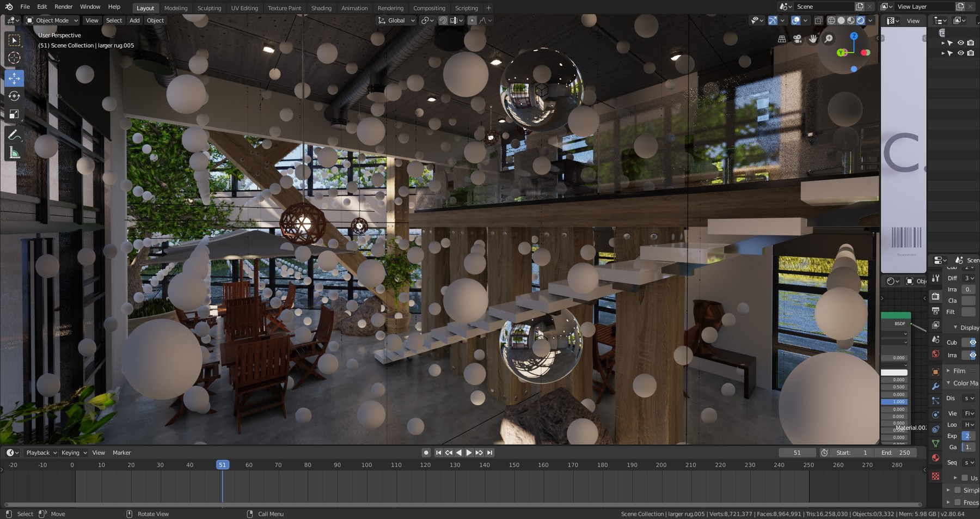Open the Modifiers wrench tab icon
The image size is (980, 519).
(935, 386)
